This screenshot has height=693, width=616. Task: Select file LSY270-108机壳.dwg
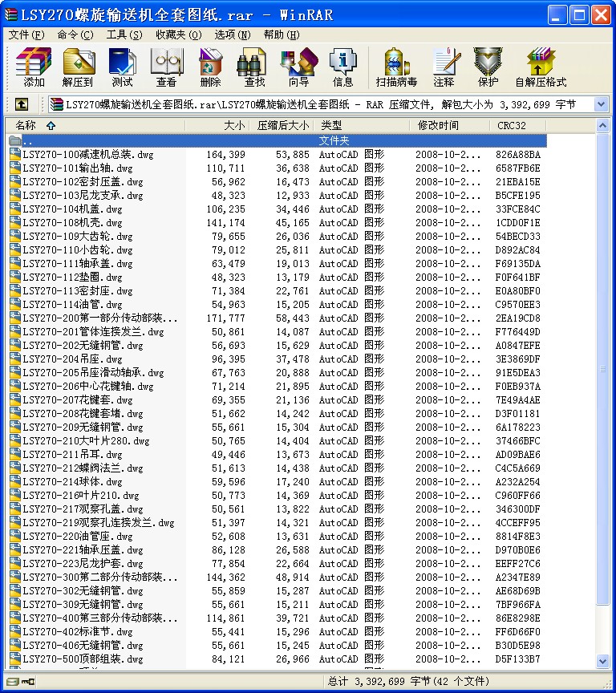click(72, 222)
